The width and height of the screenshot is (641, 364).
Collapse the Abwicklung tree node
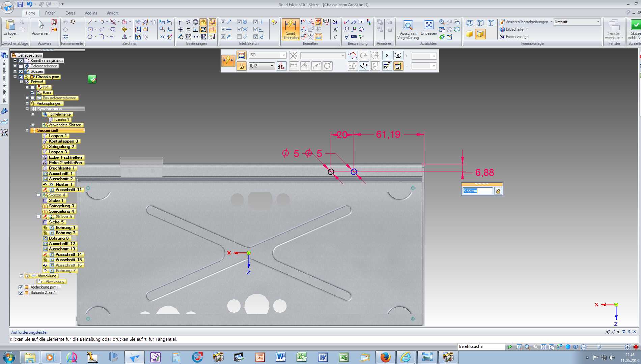point(21,276)
